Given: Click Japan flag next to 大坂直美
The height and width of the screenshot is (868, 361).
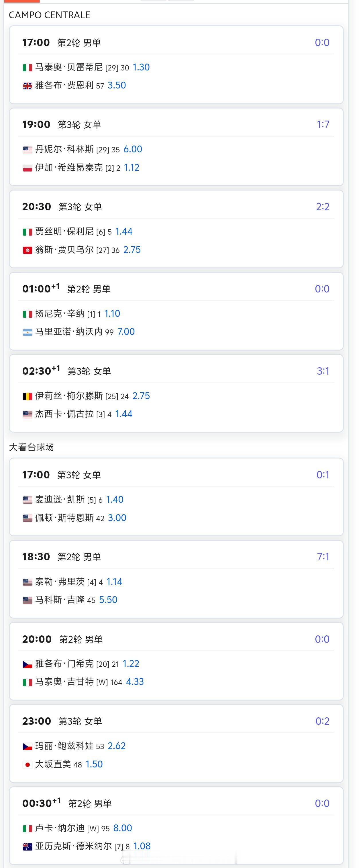Looking at the screenshot, I should pos(27,765).
